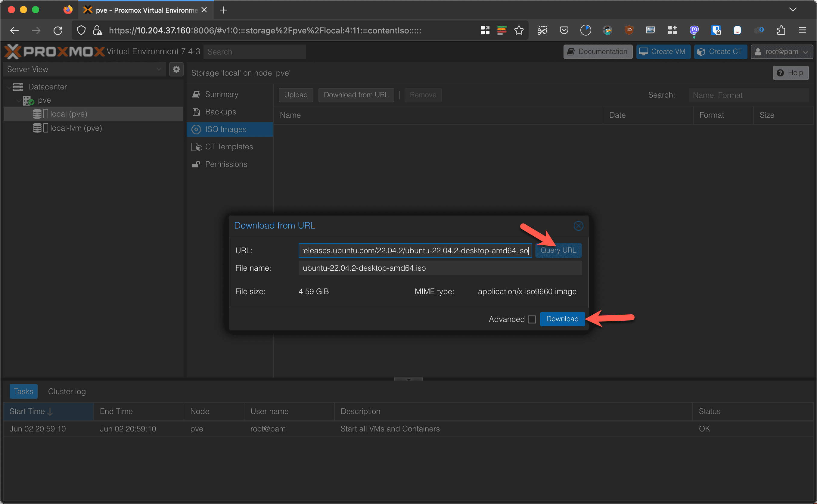Open storage Permissions section

coord(230,164)
